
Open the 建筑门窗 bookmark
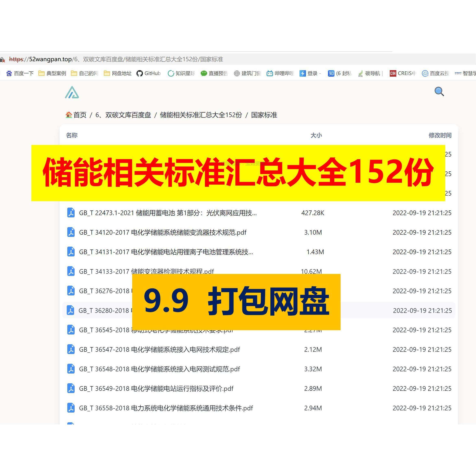(247, 73)
